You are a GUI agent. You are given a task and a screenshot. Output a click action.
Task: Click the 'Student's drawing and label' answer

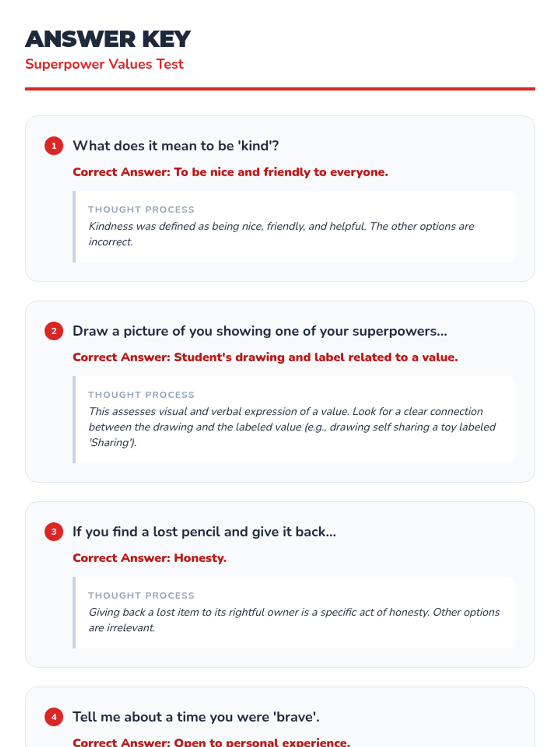[x=265, y=358]
